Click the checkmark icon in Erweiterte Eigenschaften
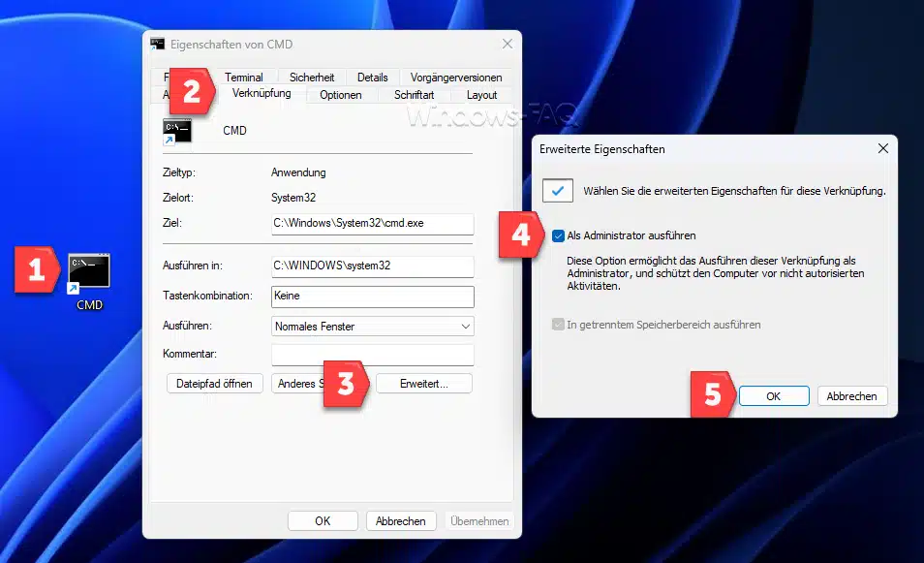The height and width of the screenshot is (563, 924). click(558, 191)
